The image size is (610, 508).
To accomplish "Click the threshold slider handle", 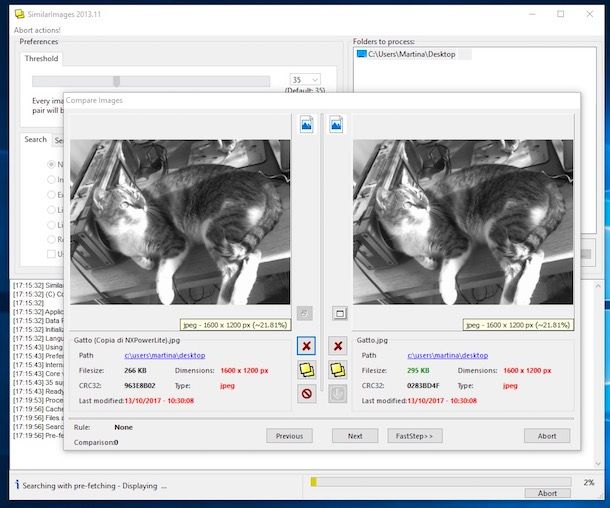I will [116, 81].
